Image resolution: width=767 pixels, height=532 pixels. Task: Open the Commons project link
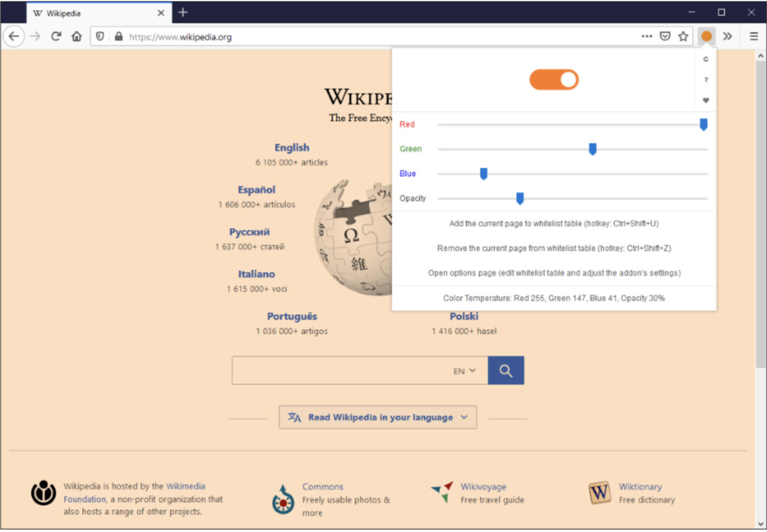(323, 487)
